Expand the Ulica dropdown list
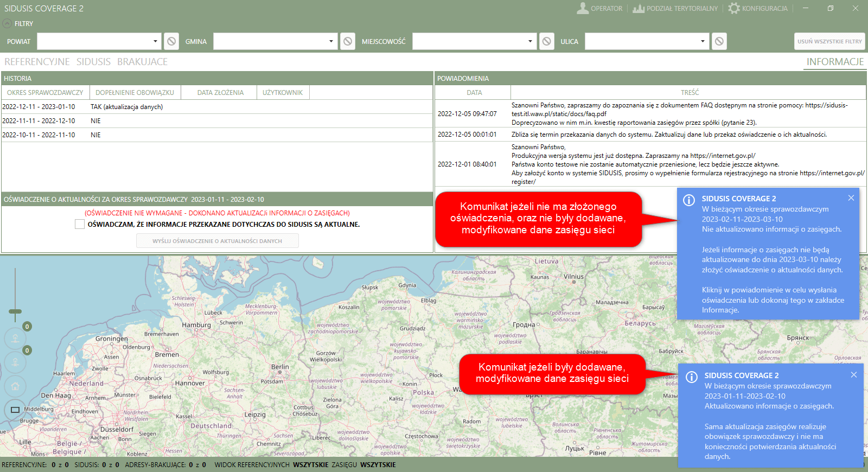Viewport: 868px width, 472px height. tap(703, 41)
